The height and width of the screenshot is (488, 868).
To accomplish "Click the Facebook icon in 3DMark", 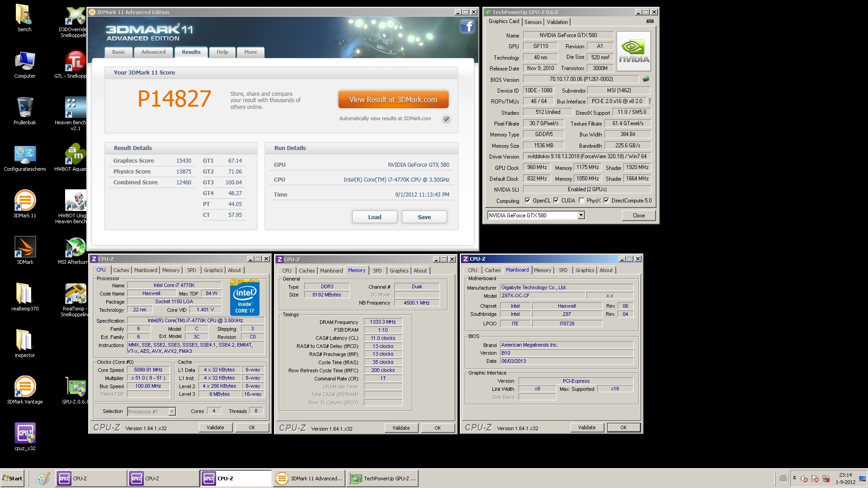I will pyautogui.click(x=467, y=27).
